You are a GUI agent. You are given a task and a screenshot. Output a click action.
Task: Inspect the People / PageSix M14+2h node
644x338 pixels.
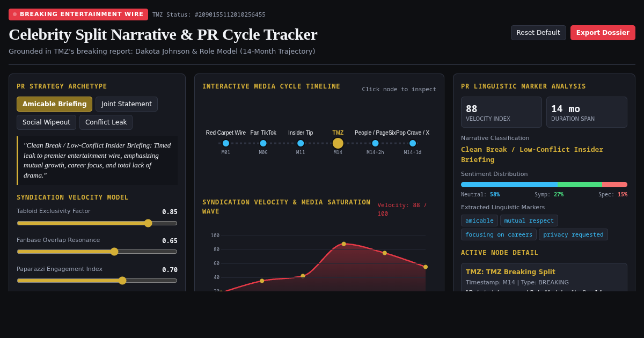click(x=375, y=143)
